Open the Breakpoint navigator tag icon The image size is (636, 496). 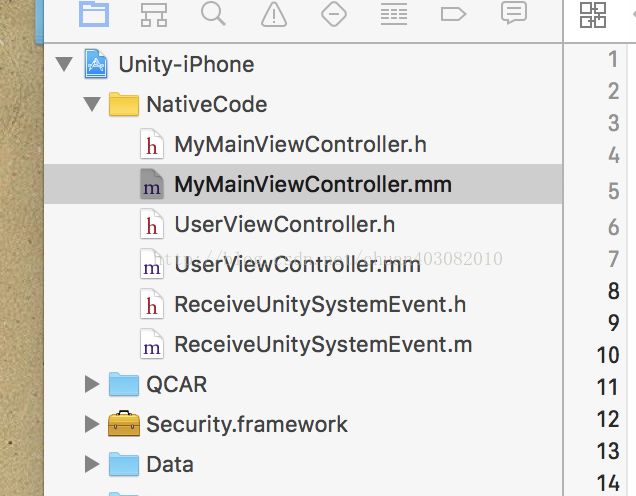pyautogui.click(x=453, y=14)
